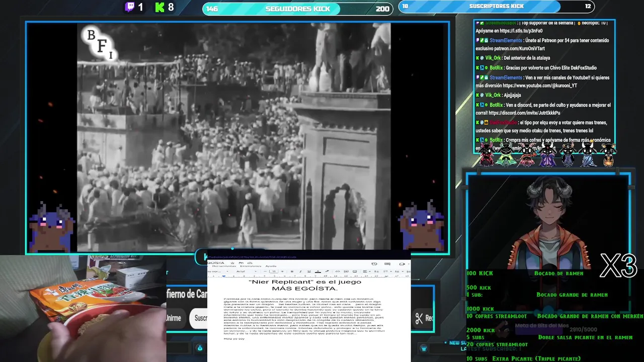
Task: Open the version history clock icon in Docs
Action: 374,264
